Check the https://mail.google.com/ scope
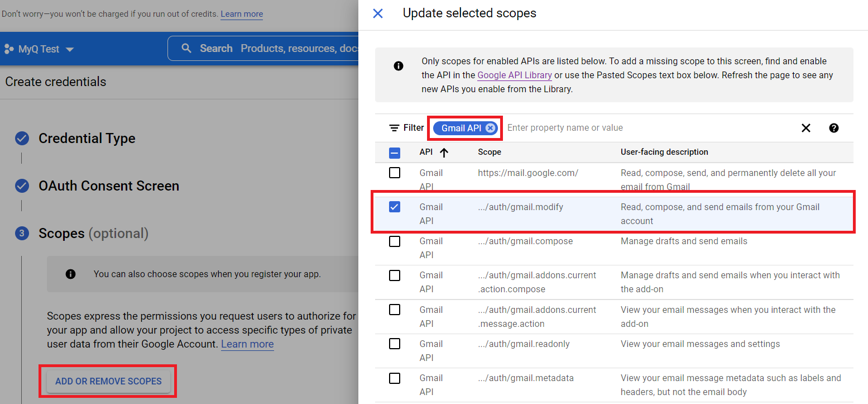This screenshot has width=868, height=404. pyautogui.click(x=395, y=172)
